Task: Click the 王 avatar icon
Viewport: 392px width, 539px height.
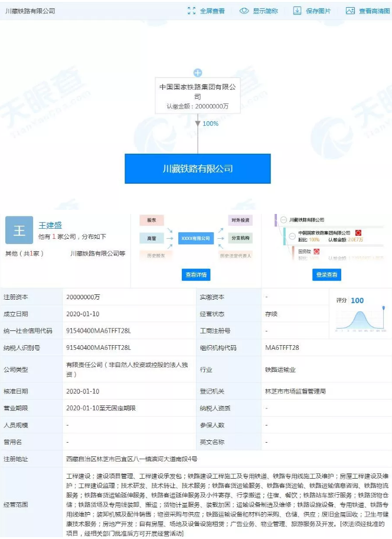Action: [19, 230]
